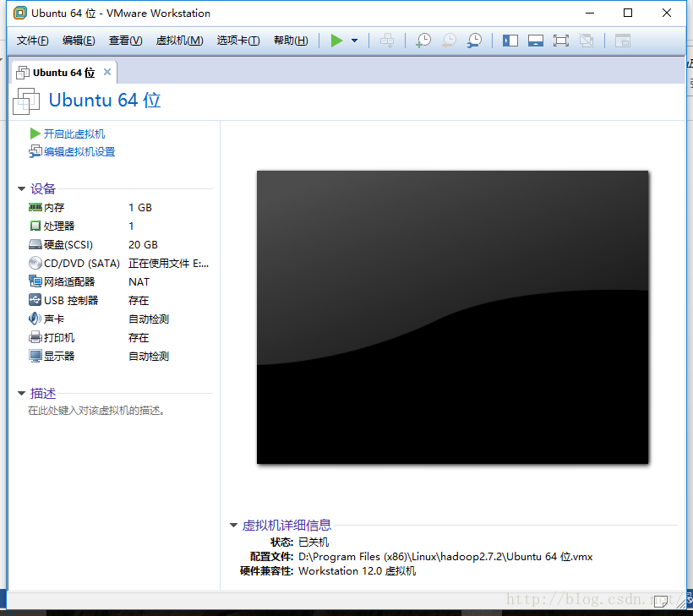Screen dimensions: 693x616
Task: Click the description field 在此处键入对该虚拟机的描述
Action: [x=96, y=411]
